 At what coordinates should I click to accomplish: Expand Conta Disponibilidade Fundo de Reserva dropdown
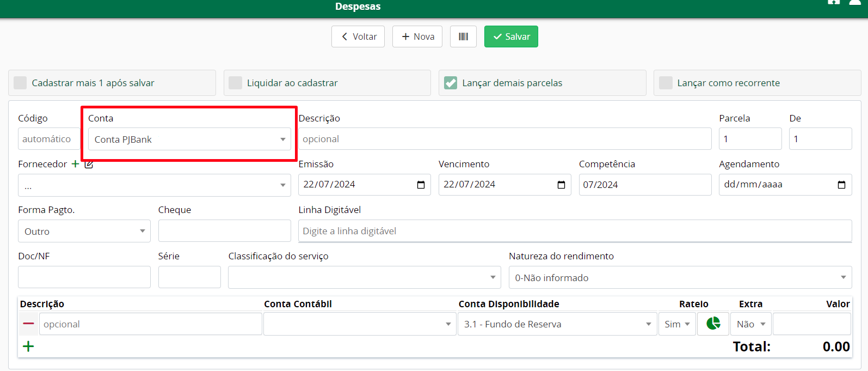click(557, 324)
